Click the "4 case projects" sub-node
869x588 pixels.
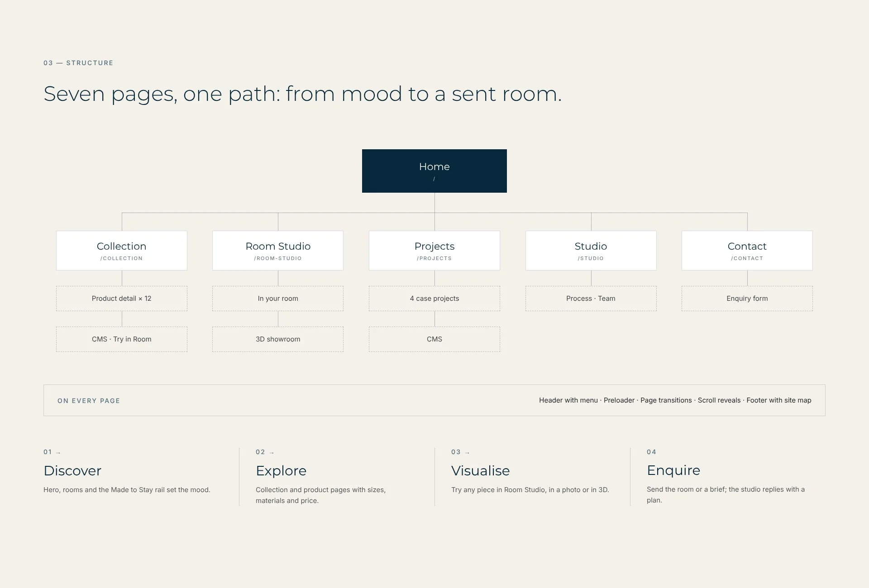pos(434,299)
